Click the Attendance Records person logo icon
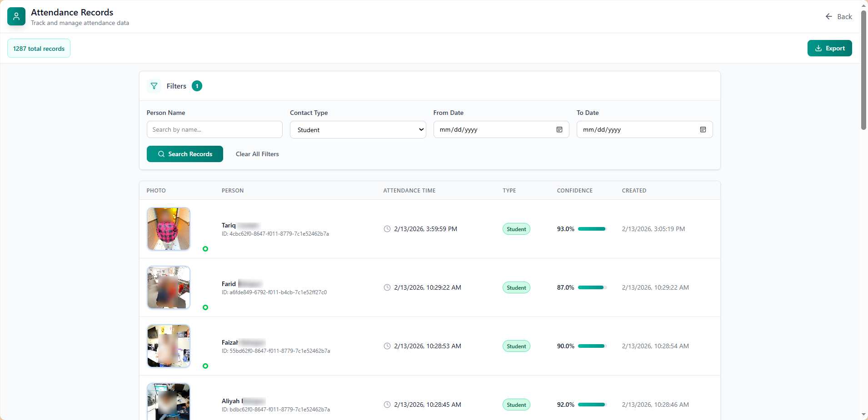 pos(16,17)
